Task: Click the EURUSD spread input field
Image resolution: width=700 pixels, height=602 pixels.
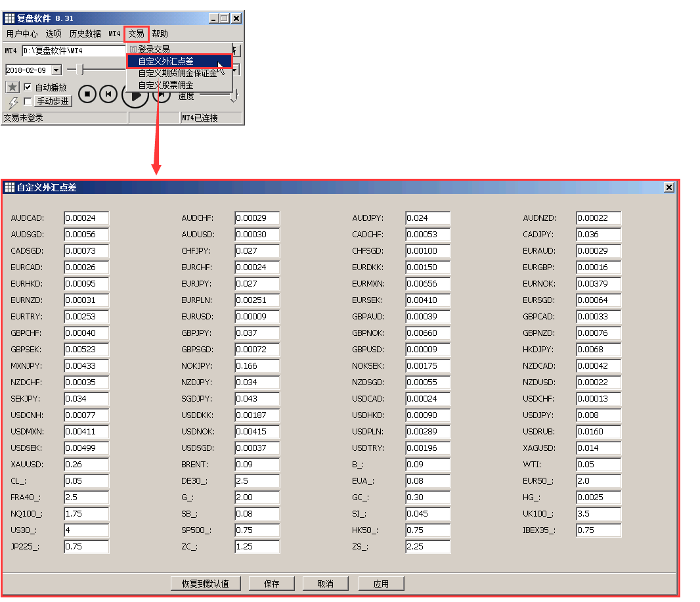Action: pos(257,317)
